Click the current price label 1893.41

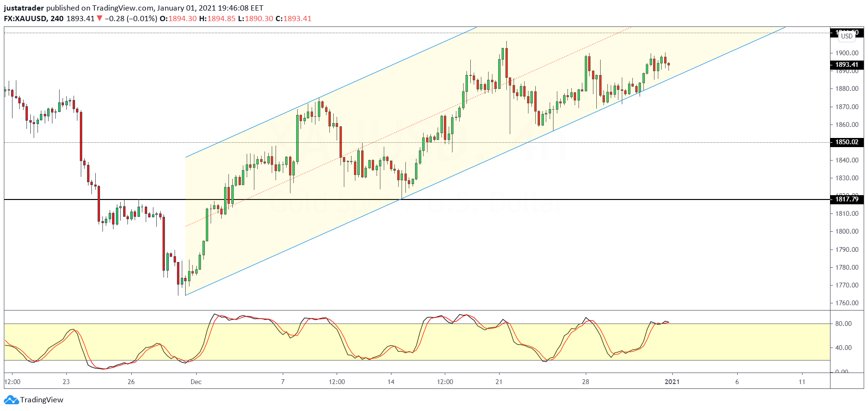(x=846, y=64)
